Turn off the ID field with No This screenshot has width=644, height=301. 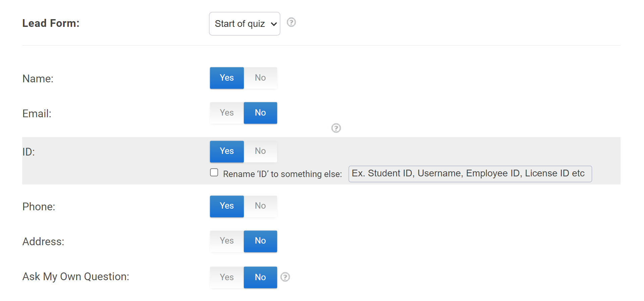tap(260, 151)
